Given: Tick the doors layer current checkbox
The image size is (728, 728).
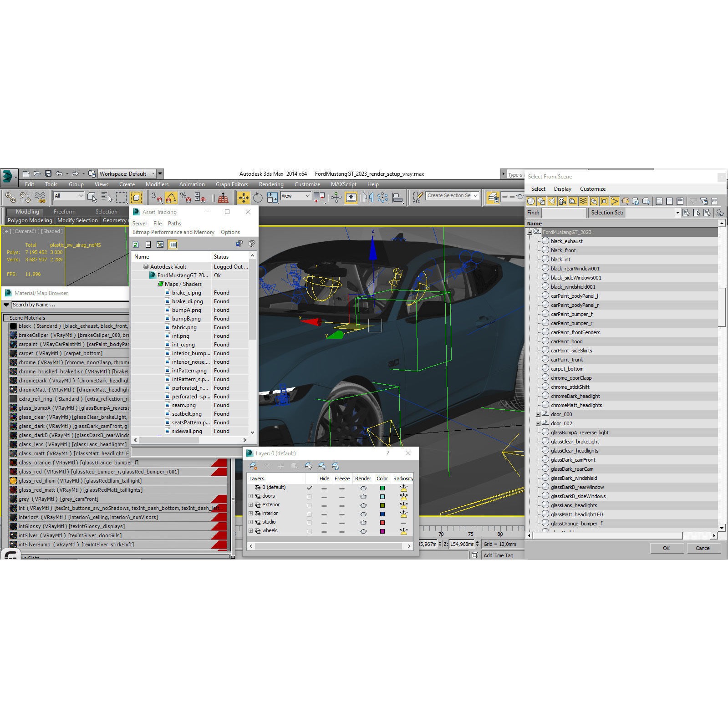Looking at the screenshot, I should (x=310, y=497).
